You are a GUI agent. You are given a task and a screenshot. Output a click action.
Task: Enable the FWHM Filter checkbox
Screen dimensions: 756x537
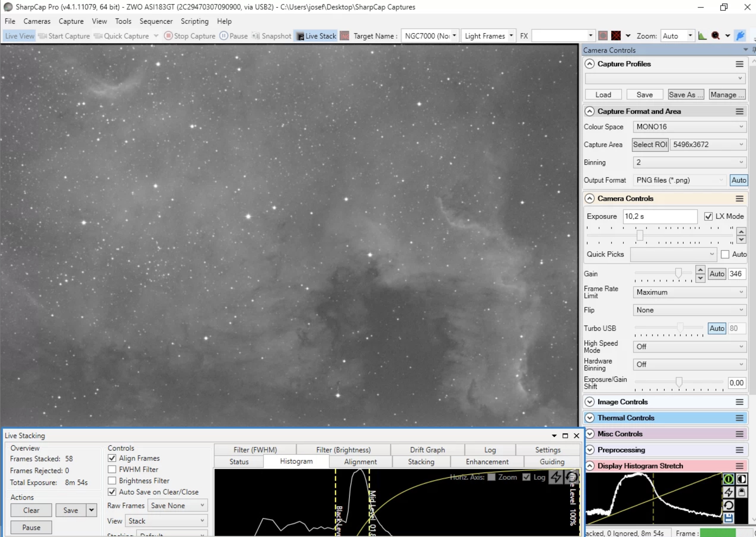click(112, 469)
